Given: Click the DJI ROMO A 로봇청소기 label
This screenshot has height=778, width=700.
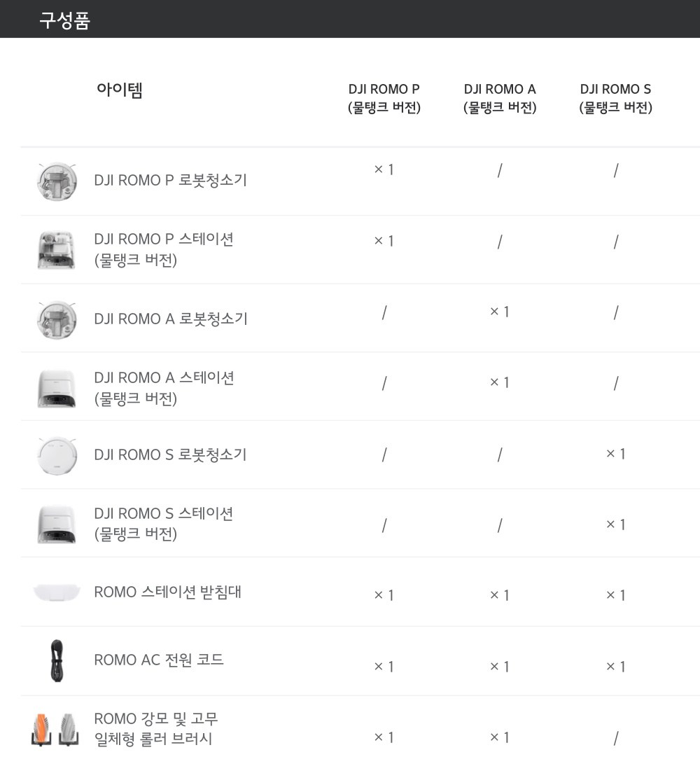Looking at the screenshot, I should pyautogui.click(x=170, y=319).
